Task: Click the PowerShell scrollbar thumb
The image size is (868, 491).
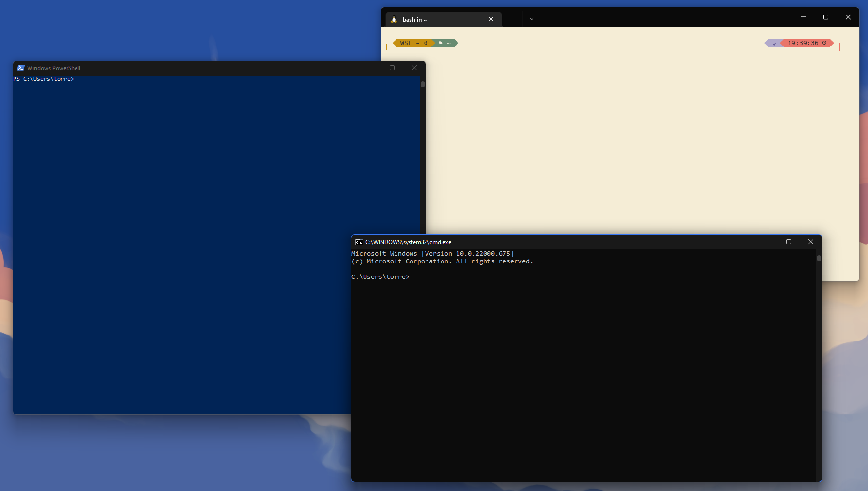Action: point(423,84)
